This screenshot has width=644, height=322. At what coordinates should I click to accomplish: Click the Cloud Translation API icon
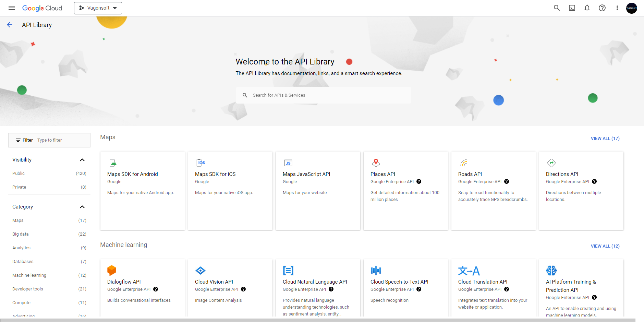click(x=469, y=271)
